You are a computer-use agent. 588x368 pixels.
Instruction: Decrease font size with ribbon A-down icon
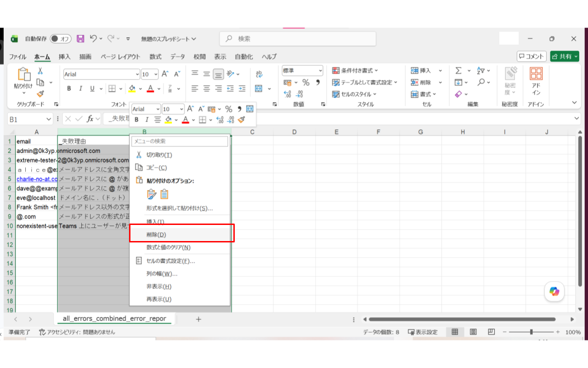(177, 74)
